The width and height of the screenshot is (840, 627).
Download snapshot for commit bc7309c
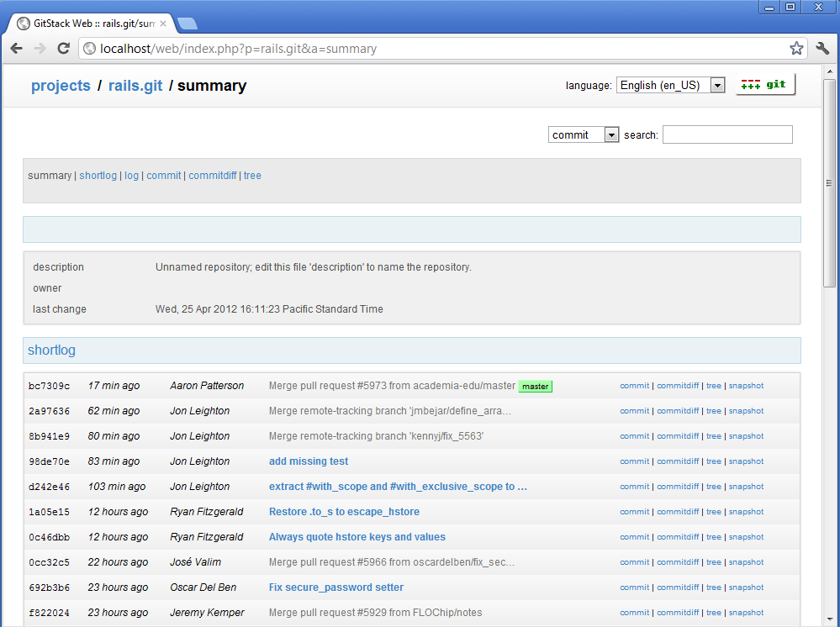point(747,386)
